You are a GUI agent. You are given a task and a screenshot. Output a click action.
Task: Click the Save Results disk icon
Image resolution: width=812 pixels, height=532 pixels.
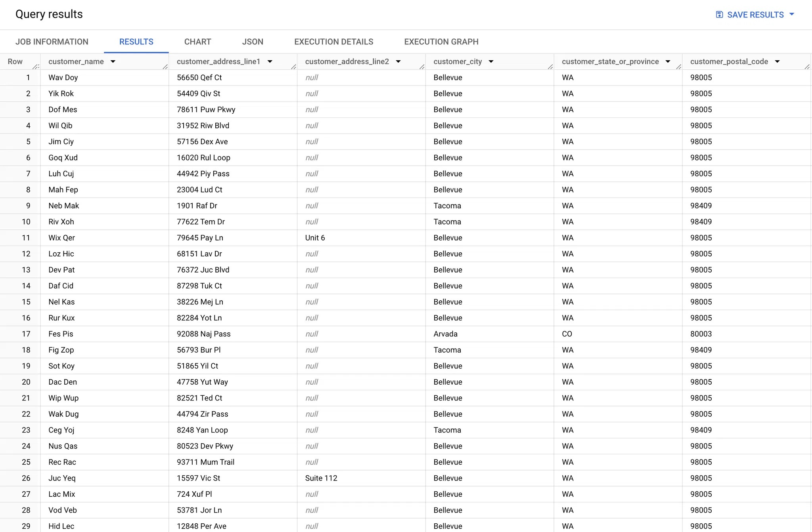point(719,15)
